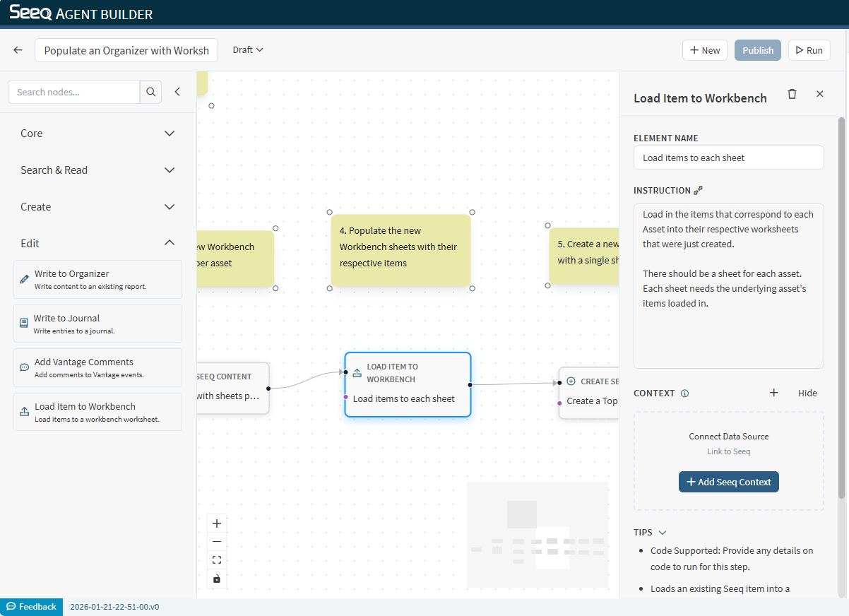Select Add Vantage Comments node

coord(97,368)
